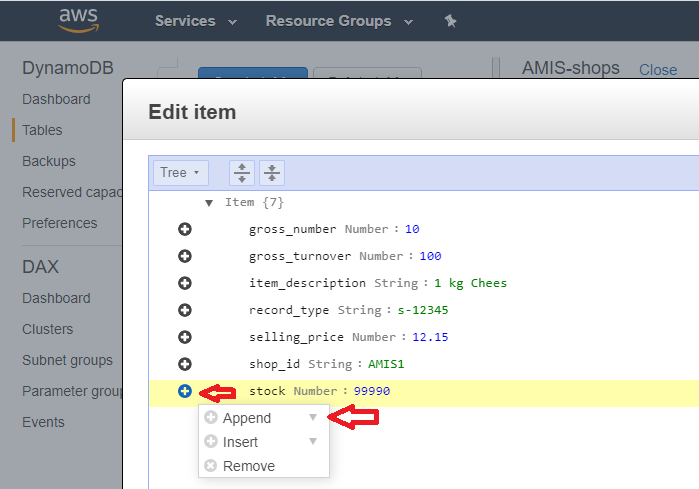Viewport: 699px width, 489px height.
Task: Expand the Insert submenu arrow
Action: click(x=313, y=442)
